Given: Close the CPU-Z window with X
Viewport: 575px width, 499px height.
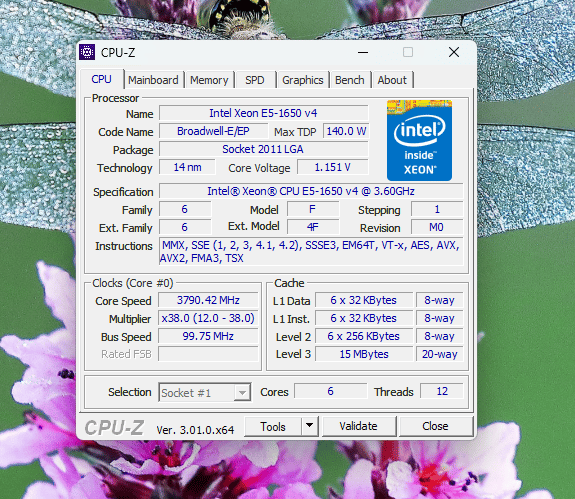Looking at the screenshot, I should 454,52.
